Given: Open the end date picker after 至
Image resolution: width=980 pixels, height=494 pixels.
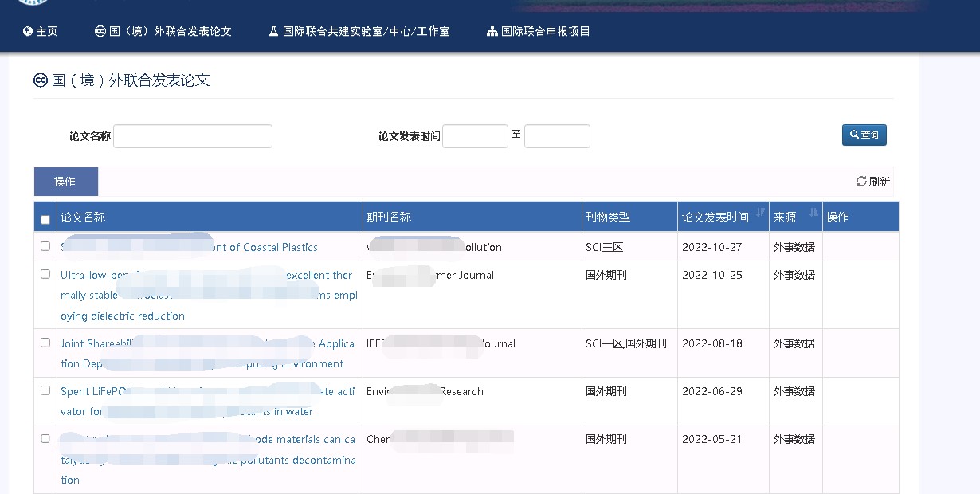Looking at the screenshot, I should click(x=557, y=136).
